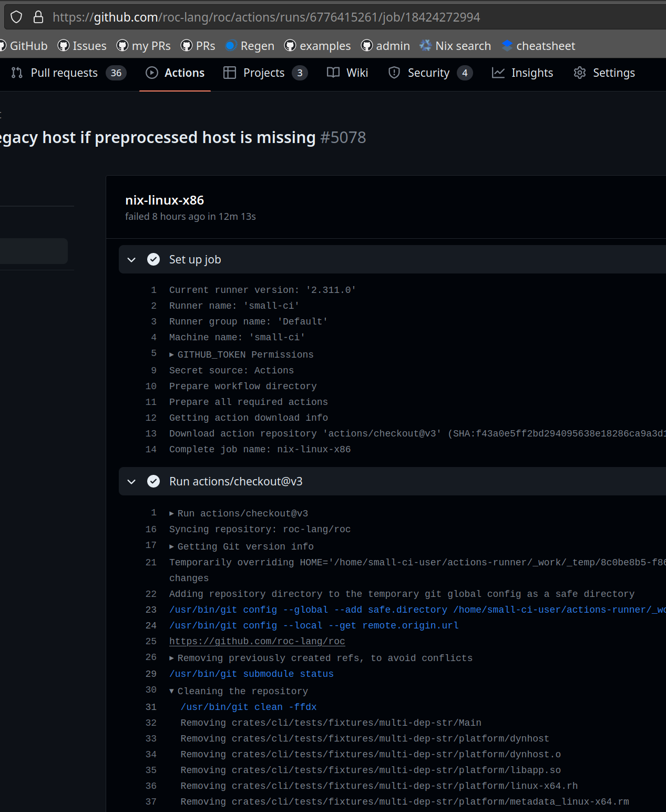Open the https://github.com/roc-lang/roc log link
Screen dimensions: 666x812
point(257,641)
